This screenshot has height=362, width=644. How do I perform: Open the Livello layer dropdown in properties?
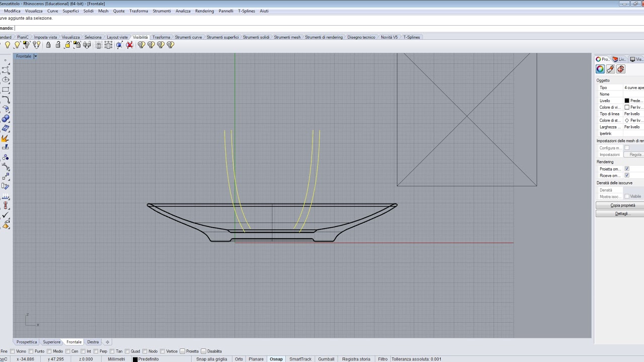(x=634, y=101)
